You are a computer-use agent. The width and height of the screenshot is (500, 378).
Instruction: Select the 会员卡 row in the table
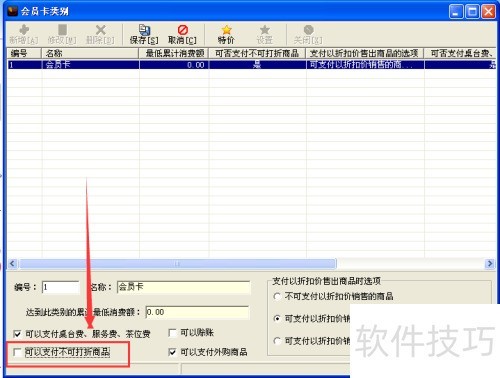(252, 65)
